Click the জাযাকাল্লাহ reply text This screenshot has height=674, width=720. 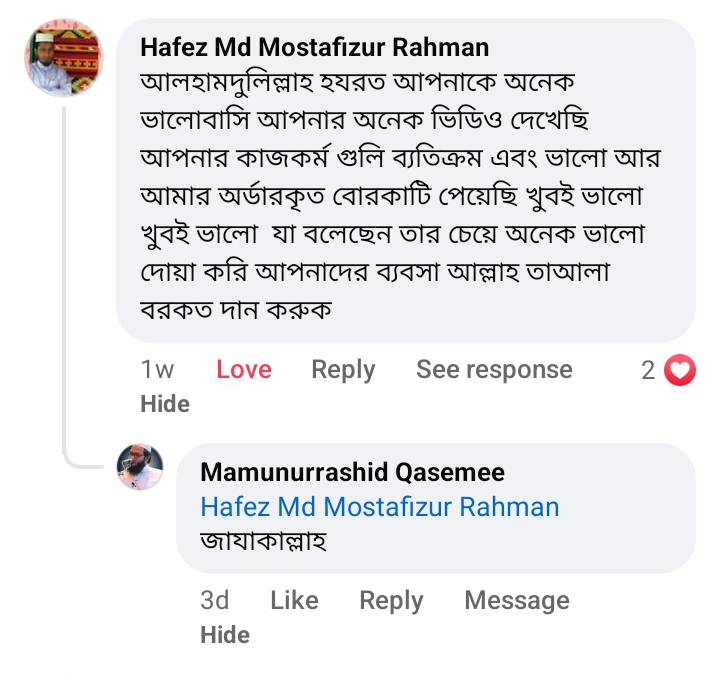[264, 542]
